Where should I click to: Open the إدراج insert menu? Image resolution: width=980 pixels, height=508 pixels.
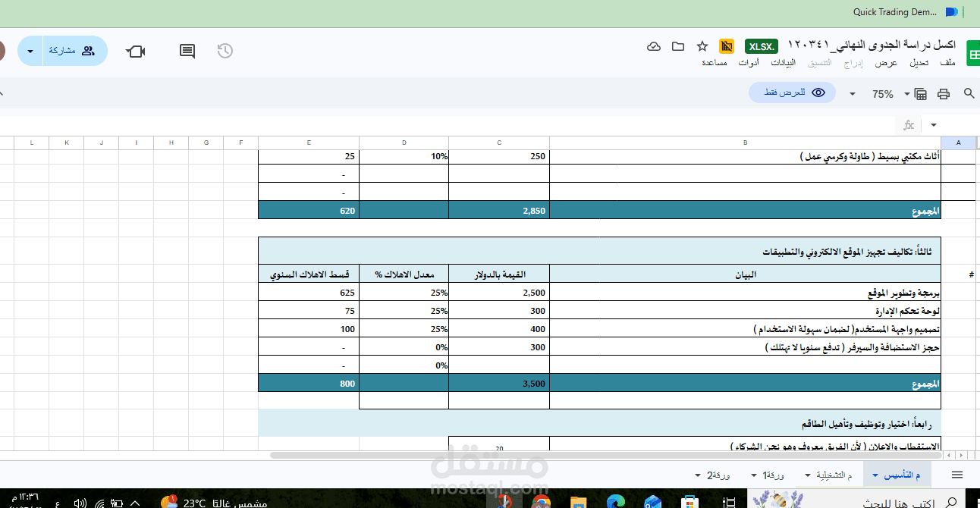point(854,62)
